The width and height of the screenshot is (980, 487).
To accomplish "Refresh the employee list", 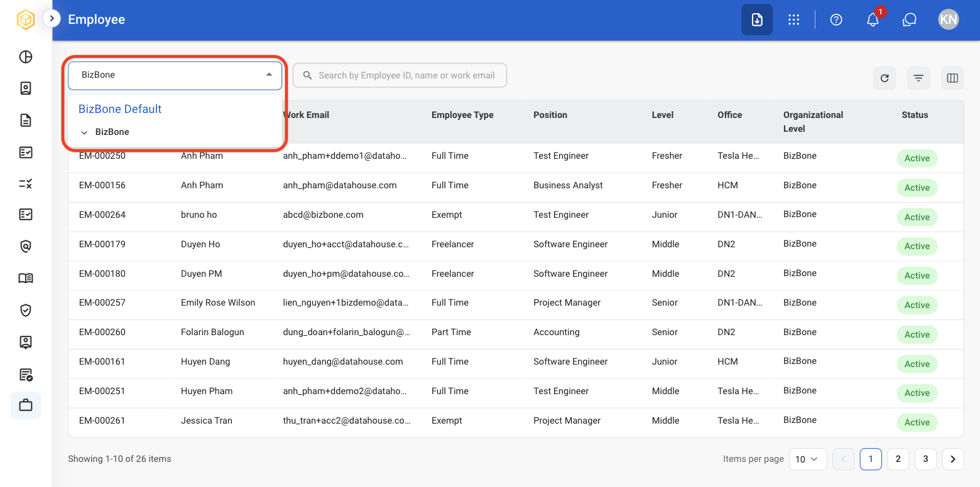I will (x=885, y=78).
